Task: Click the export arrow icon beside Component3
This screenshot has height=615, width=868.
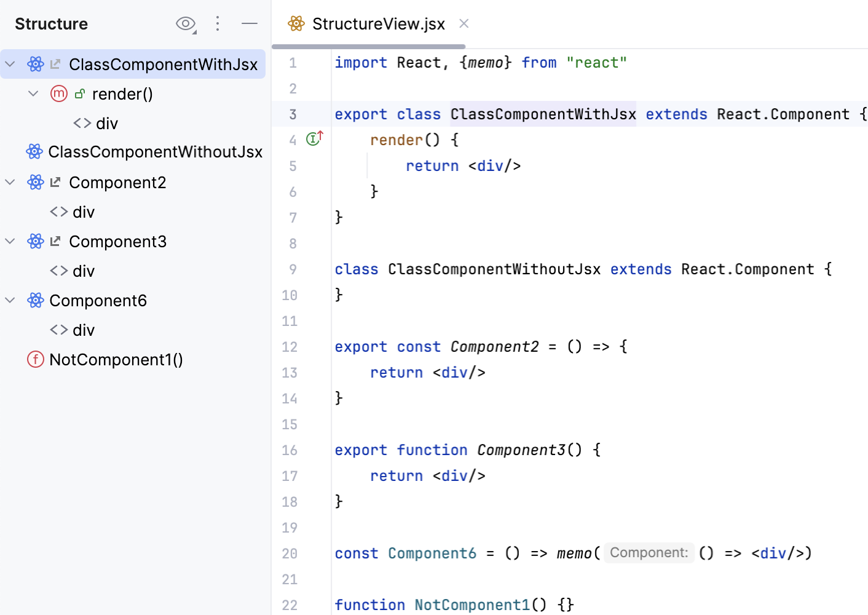Action: click(x=55, y=241)
